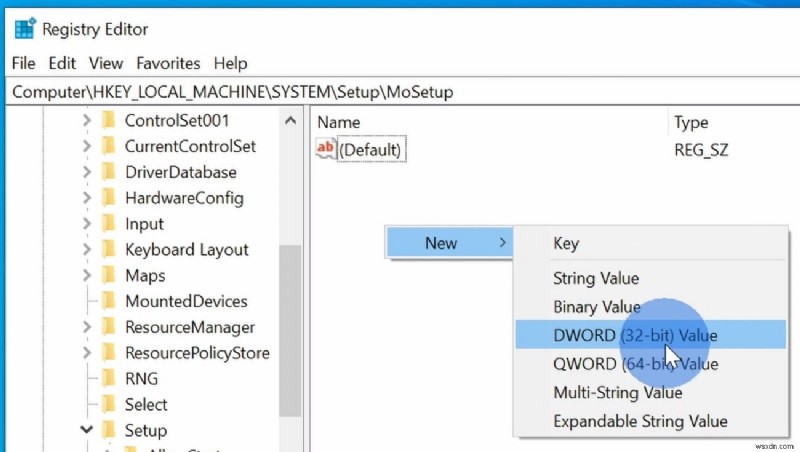Choose DWORD (32-bit) Value
800x452 pixels.
[651, 335]
